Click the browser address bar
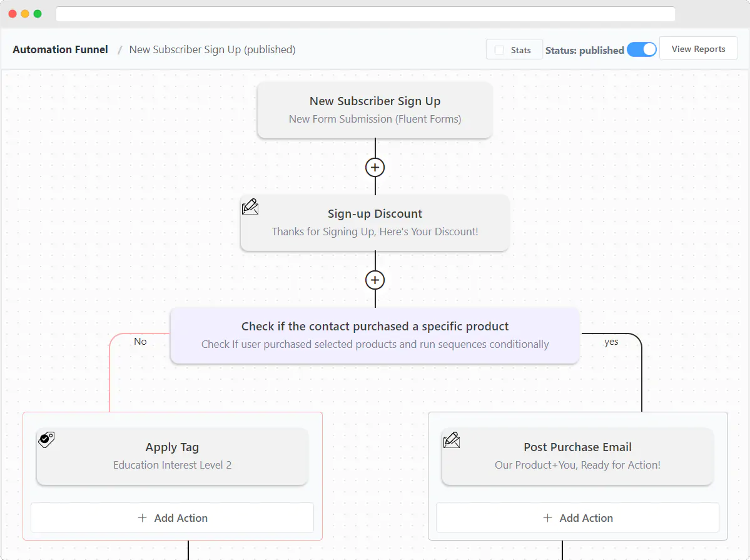Viewport: 750px width, 560px height. [x=366, y=13]
